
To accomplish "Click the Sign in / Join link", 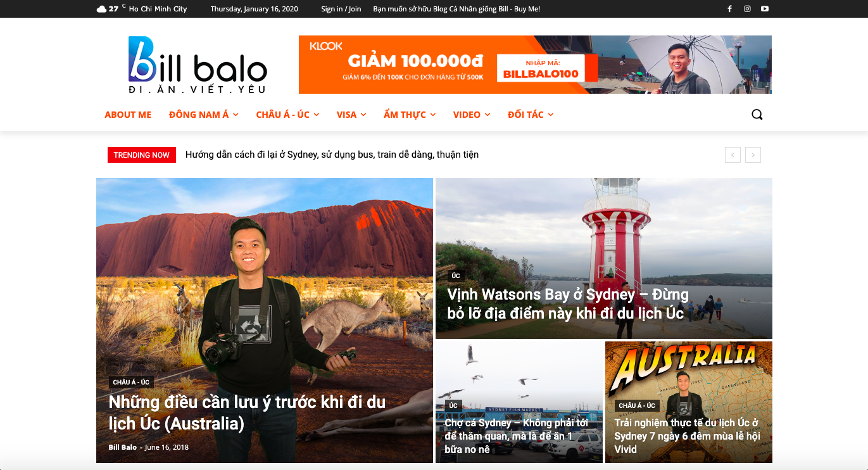I will pos(341,9).
